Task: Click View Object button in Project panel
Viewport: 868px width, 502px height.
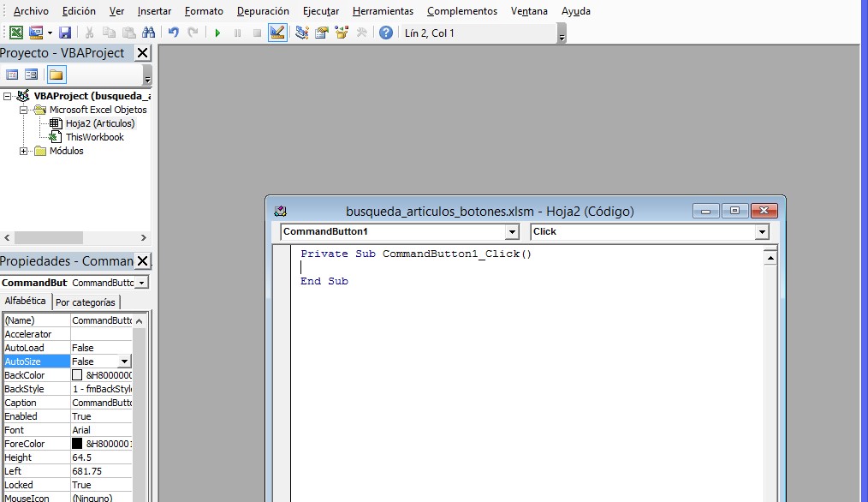Action: point(32,75)
